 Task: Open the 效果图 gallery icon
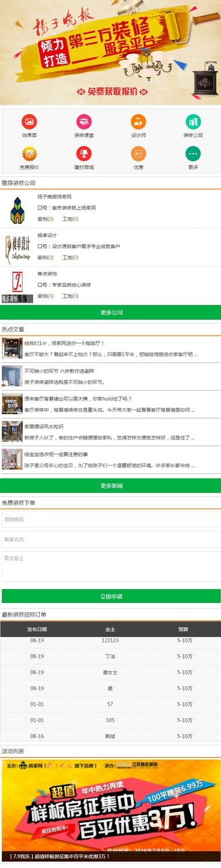tap(29, 122)
